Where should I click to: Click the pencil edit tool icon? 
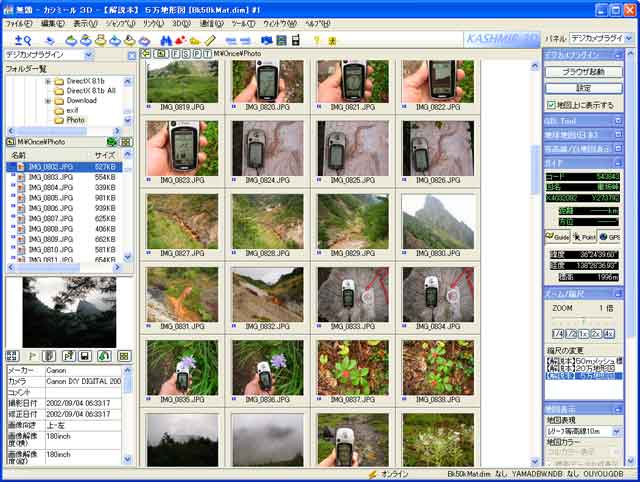[210, 40]
